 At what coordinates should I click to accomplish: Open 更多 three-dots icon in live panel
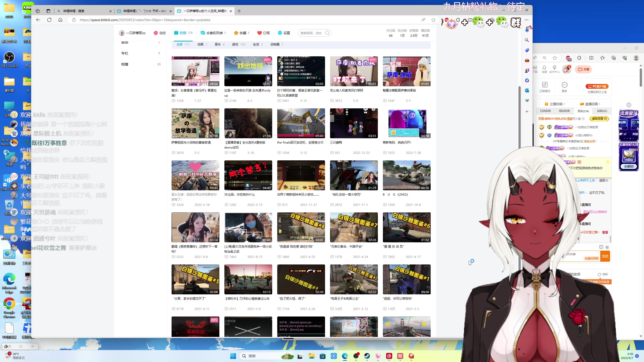point(565,87)
